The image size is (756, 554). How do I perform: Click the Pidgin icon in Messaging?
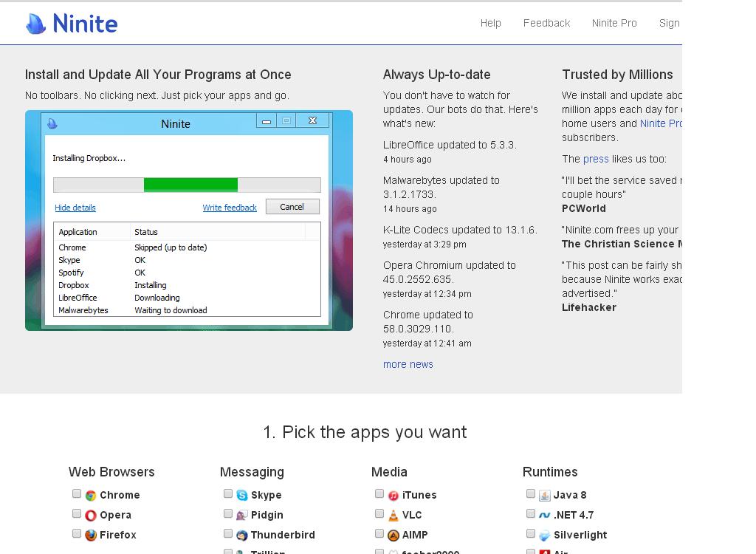click(x=242, y=515)
